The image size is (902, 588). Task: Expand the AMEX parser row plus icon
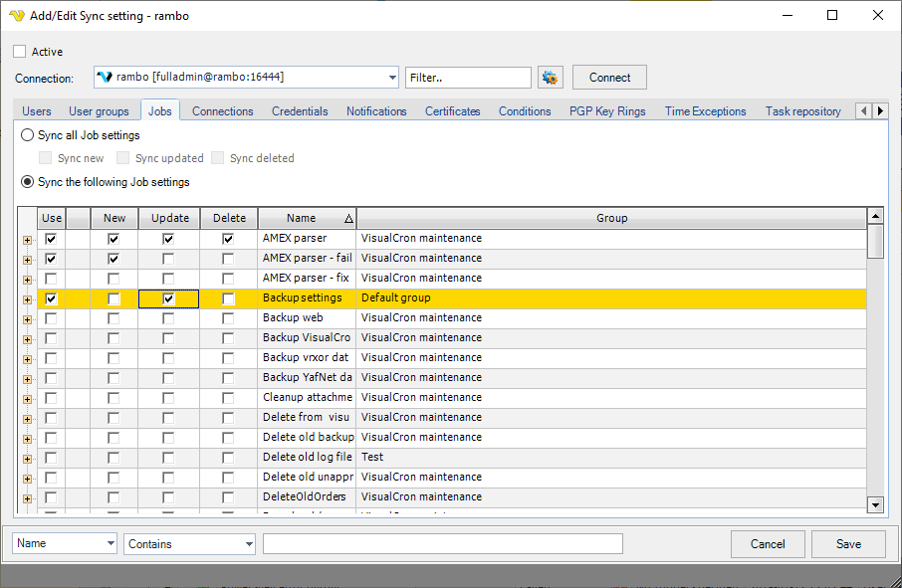(x=27, y=240)
